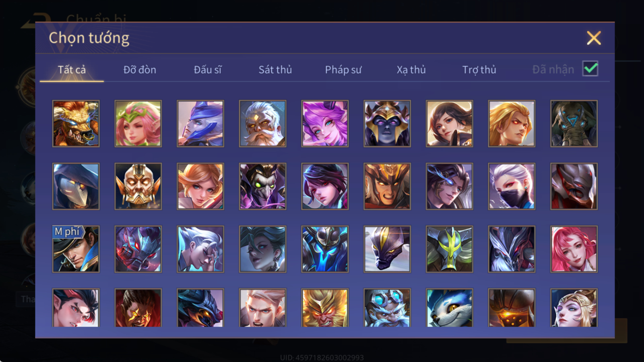This screenshot has height=362, width=644.
Task: Choose the blue raccoon hero portrait
Action: 449,308
